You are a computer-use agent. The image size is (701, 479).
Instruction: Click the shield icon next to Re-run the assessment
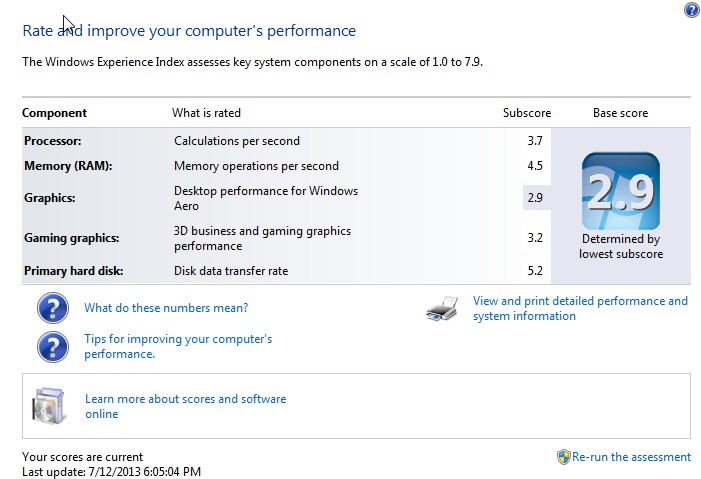click(x=563, y=457)
